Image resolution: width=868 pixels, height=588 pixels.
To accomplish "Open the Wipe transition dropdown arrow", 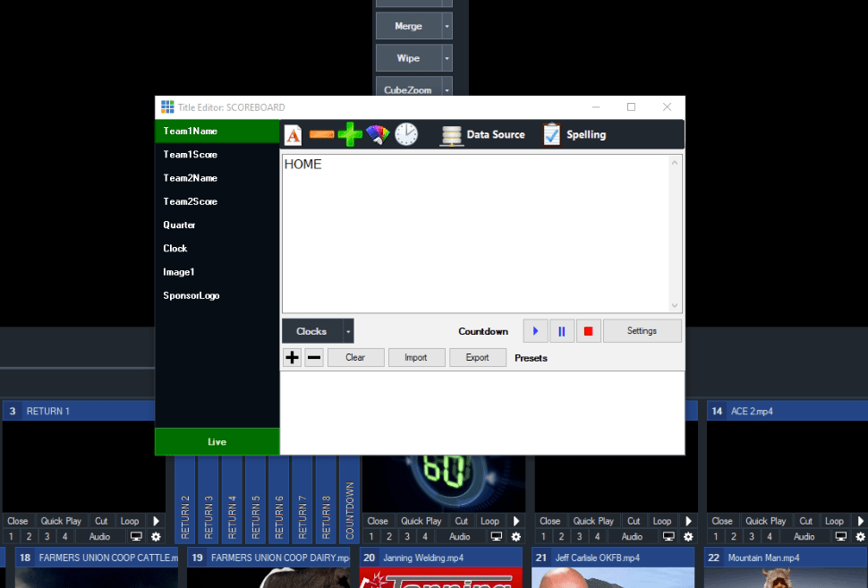I will pos(447,58).
